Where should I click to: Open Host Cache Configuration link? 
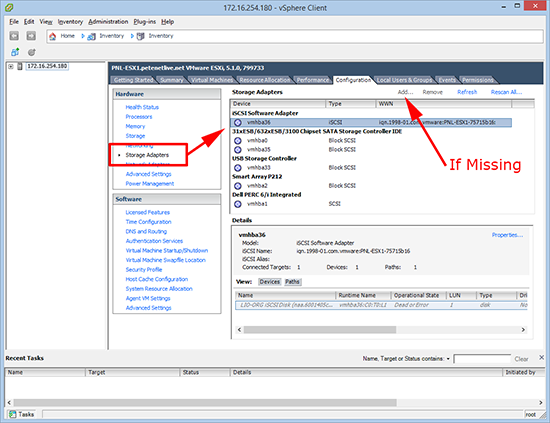(157, 279)
